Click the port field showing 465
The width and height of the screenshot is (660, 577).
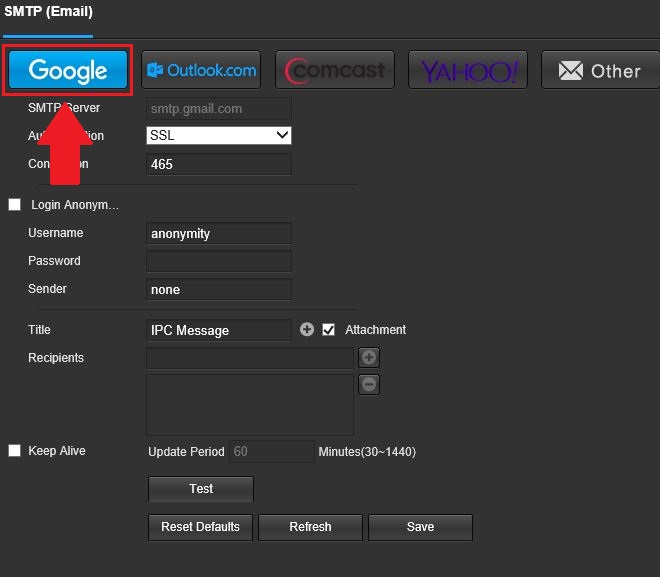click(x=218, y=164)
